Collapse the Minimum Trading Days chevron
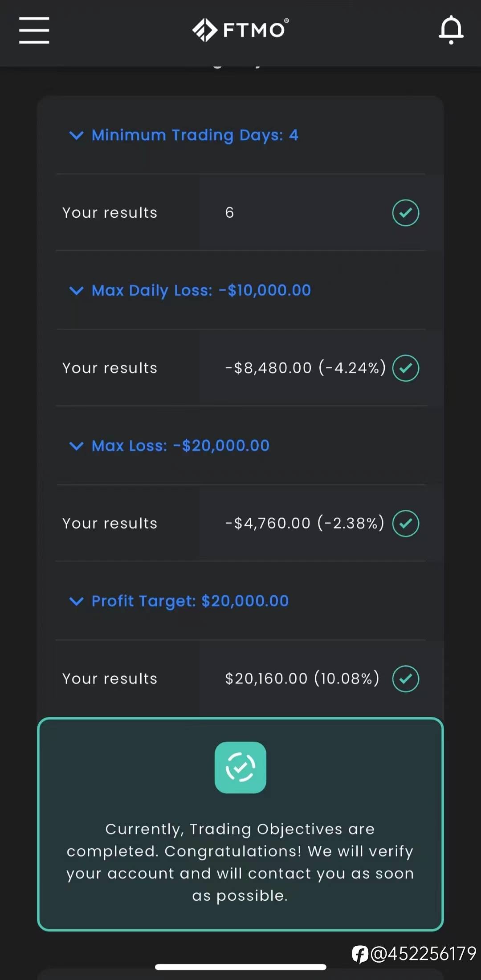The height and width of the screenshot is (980, 481). pos(77,135)
